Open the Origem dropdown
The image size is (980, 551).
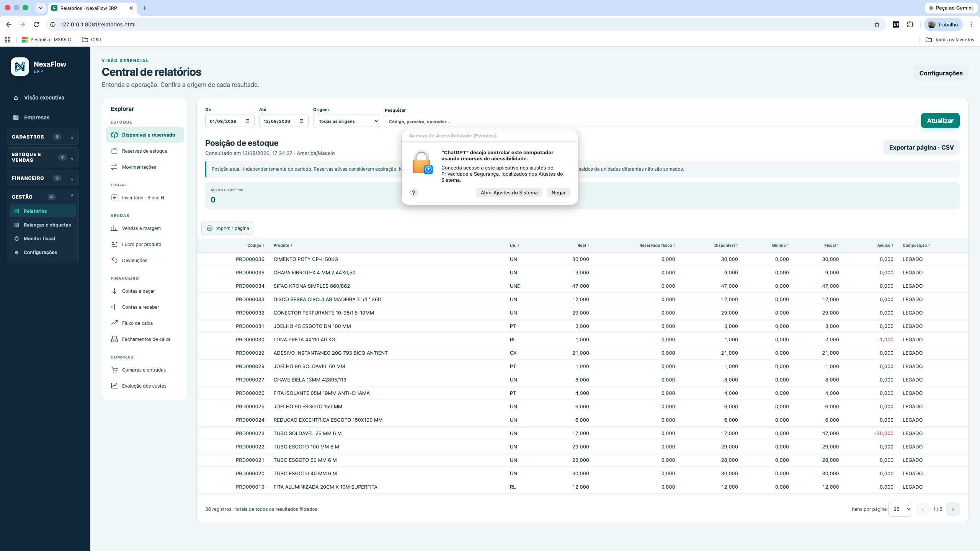346,121
